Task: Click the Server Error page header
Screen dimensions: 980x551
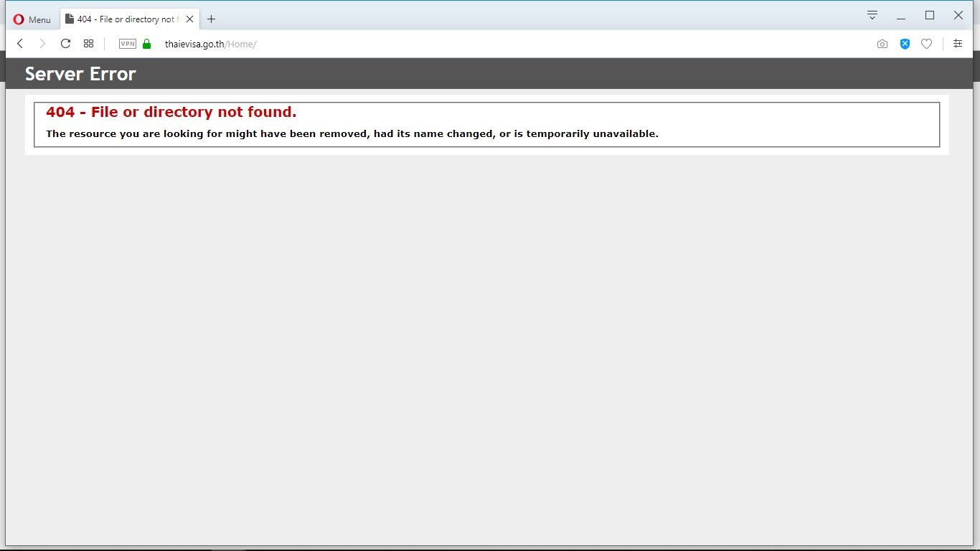Action: tap(80, 74)
